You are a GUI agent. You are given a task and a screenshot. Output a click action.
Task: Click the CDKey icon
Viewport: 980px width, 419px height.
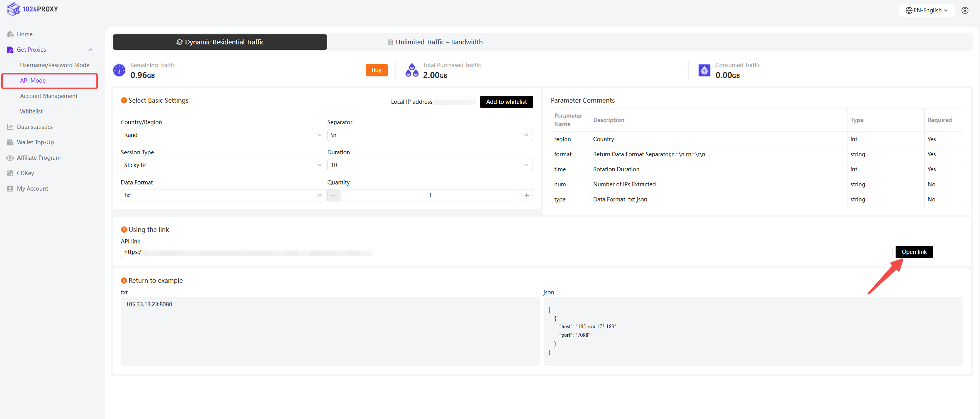(x=10, y=173)
